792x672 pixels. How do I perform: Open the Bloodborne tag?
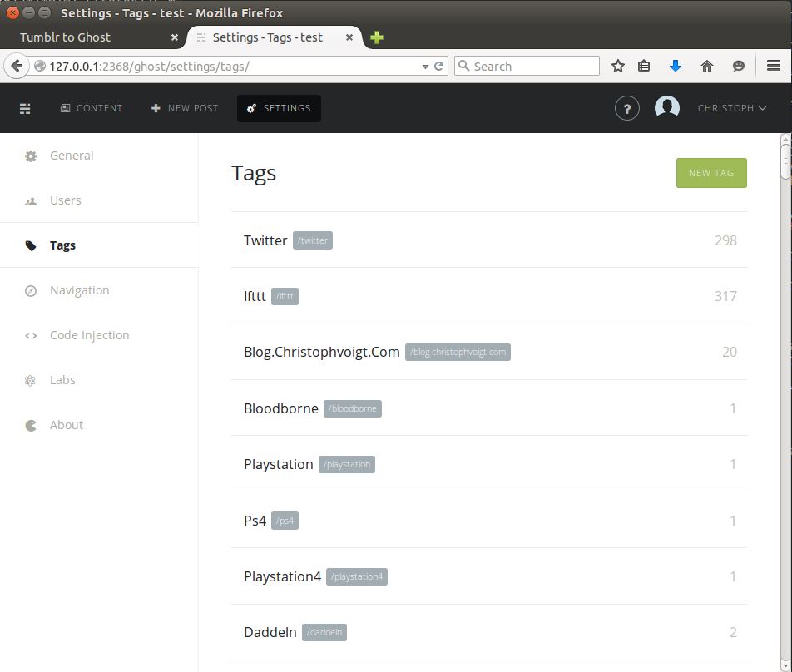[281, 408]
